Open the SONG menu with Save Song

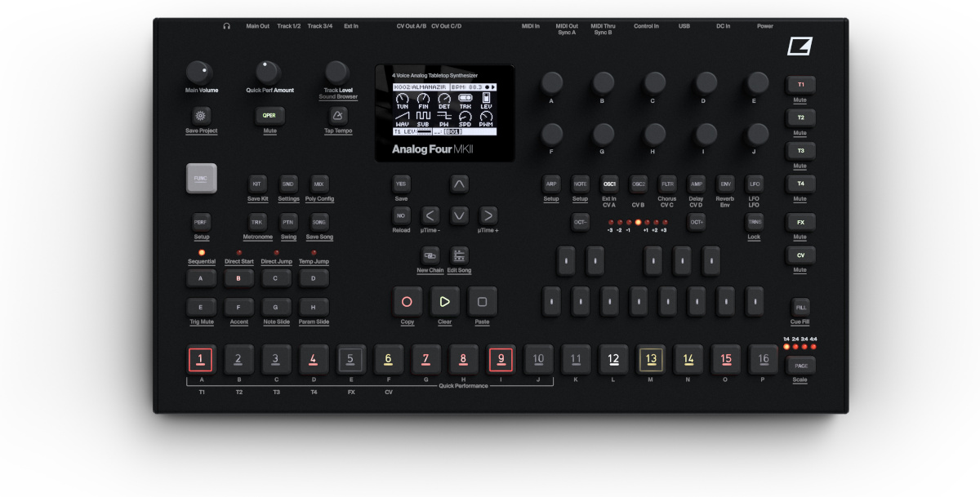point(318,224)
